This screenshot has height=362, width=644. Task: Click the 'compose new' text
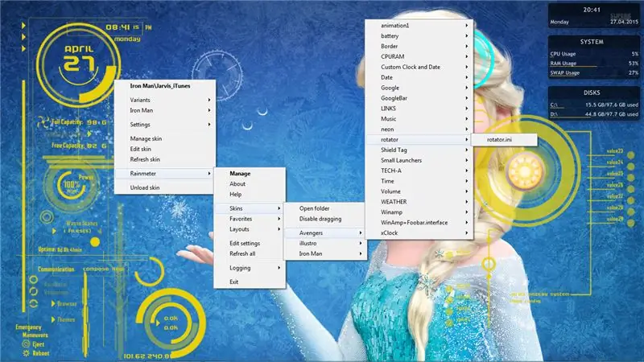(103, 269)
